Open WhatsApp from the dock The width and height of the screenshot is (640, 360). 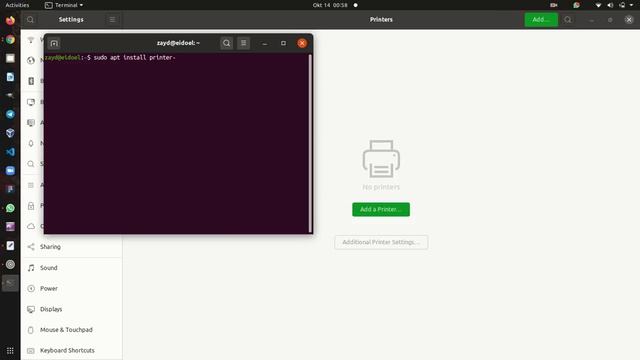point(10,208)
